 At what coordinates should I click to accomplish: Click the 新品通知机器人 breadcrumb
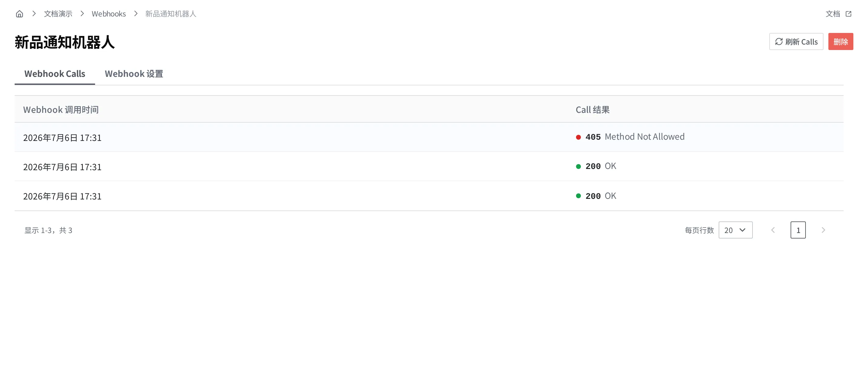tap(170, 14)
